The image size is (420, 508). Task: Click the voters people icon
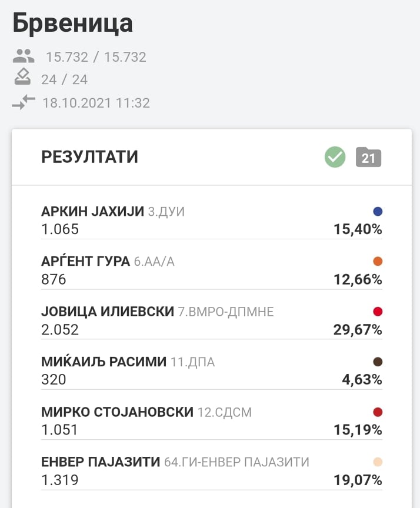(24, 56)
